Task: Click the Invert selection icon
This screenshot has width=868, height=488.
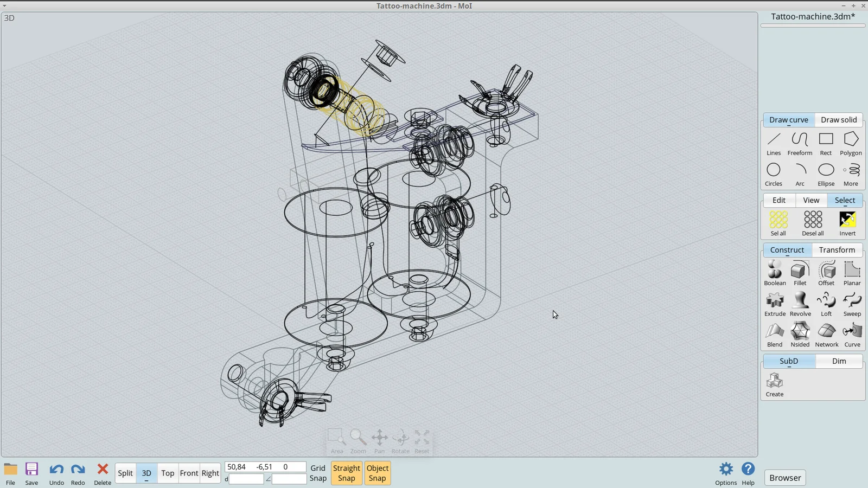Action: pos(847,221)
